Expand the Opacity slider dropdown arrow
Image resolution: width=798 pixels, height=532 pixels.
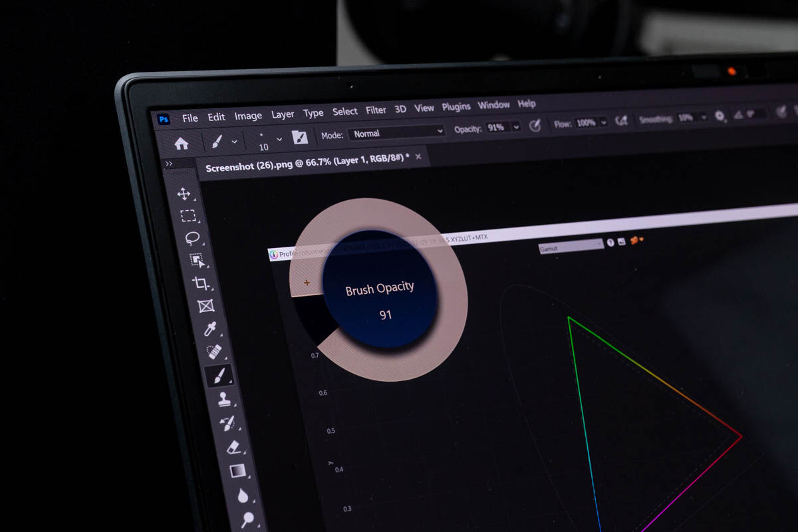point(516,126)
